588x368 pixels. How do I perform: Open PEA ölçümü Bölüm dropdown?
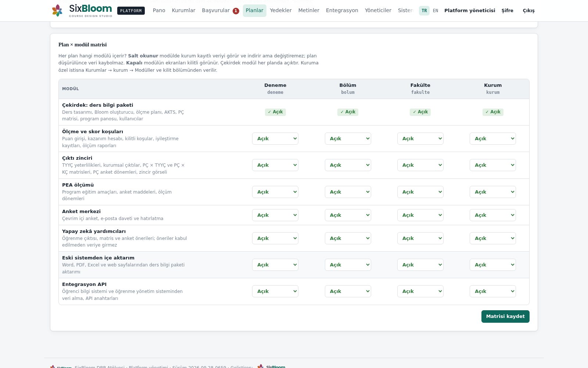pyautogui.click(x=348, y=192)
